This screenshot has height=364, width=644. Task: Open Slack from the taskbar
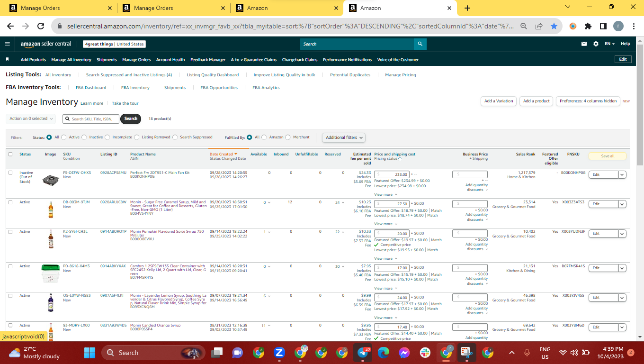(426, 353)
